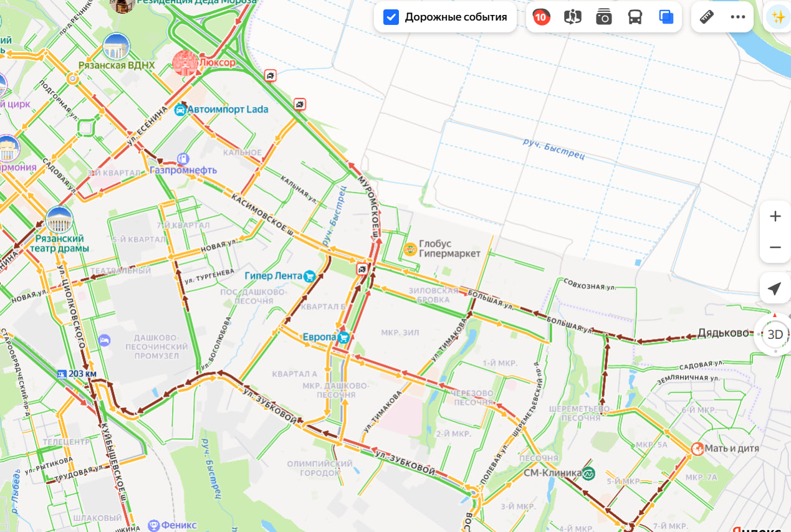
Task: Open the map layers selector
Action: coord(666,17)
